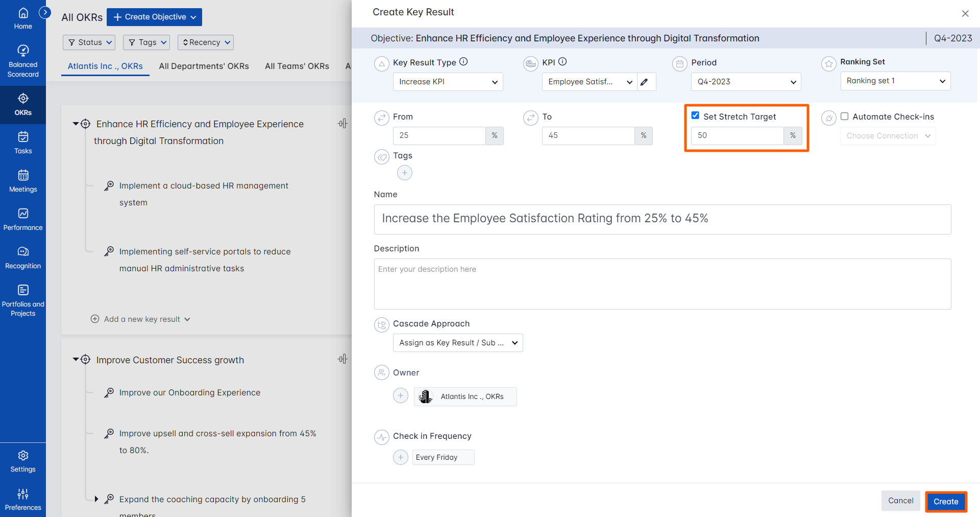This screenshot has height=517, width=980.
Task: Open the Tasks sidebar icon
Action: (23, 143)
